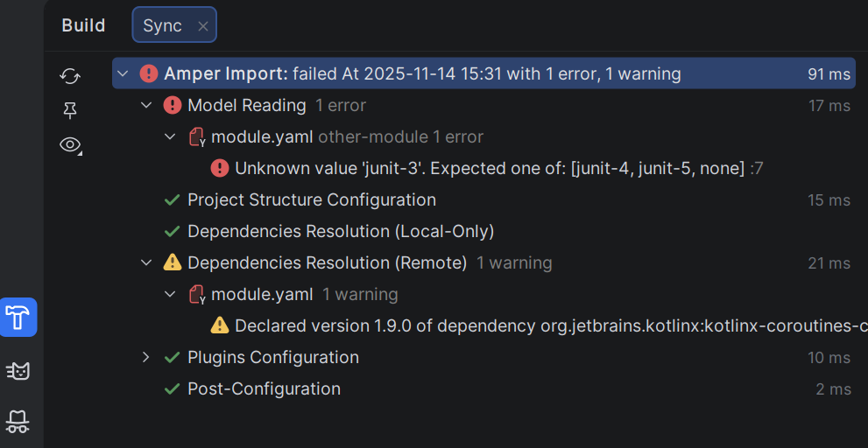Expand the Plugins Configuration node
868x448 pixels.
click(146, 357)
